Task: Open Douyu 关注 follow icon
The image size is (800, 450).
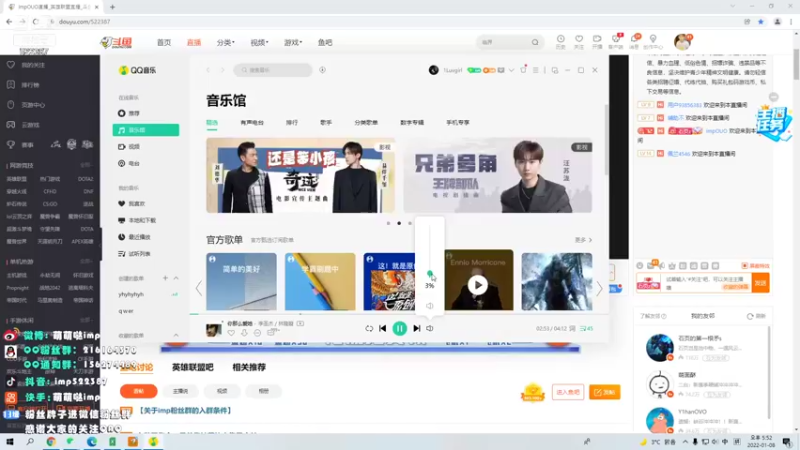Action: click(x=579, y=42)
